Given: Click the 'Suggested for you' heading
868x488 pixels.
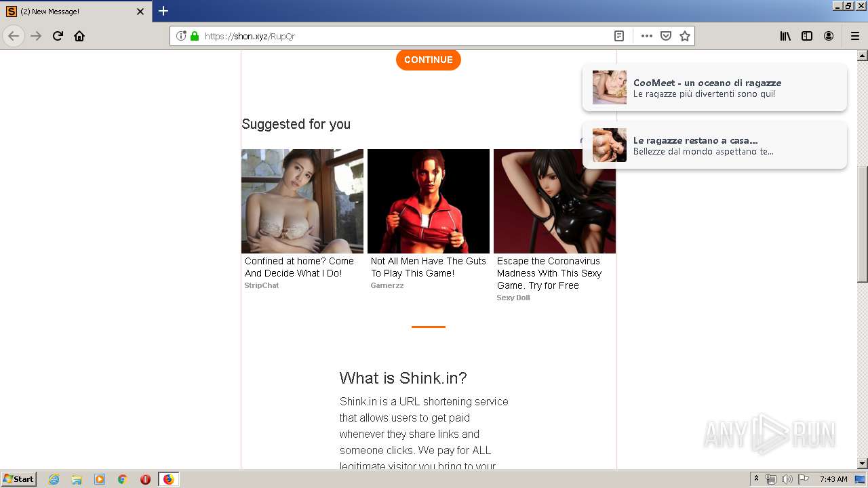Looking at the screenshot, I should pos(296,124).
